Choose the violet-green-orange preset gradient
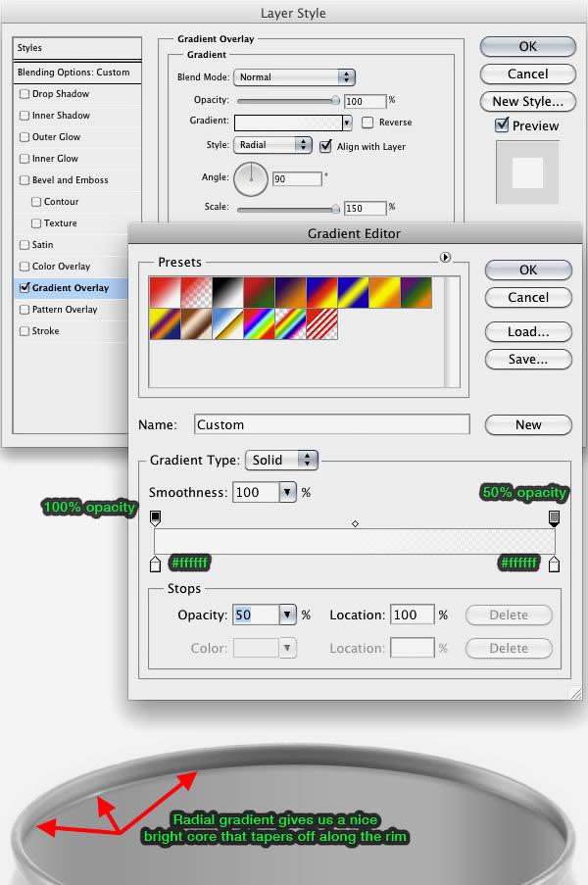This screenshot has height=885, width=588. (416, 292)
